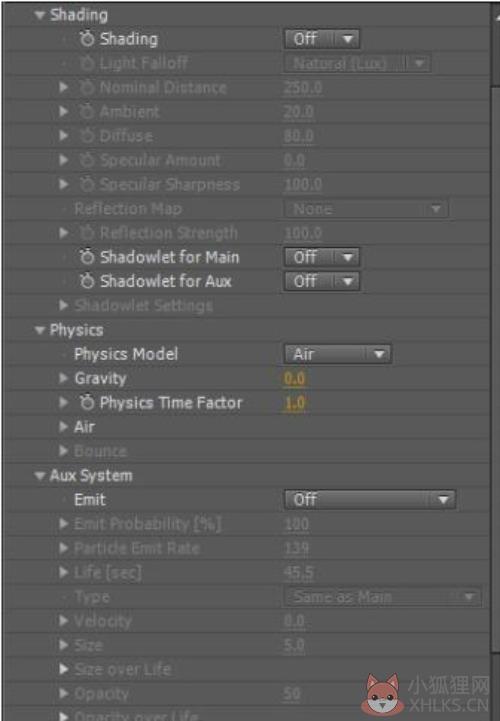Click the Nominal Distance stopwatch icon
This screenshot has width=500, height=721.
[87, 87]
